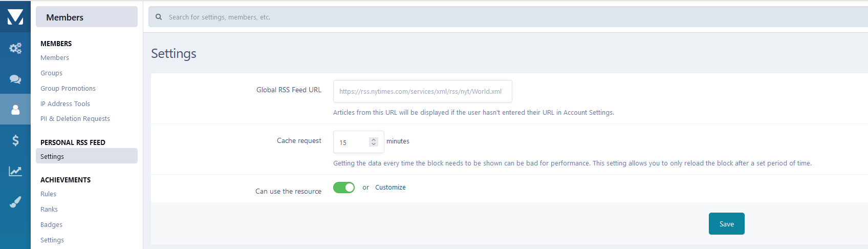Open Groups in the Members menu
868x249 pixels.
tap(51, 73)
